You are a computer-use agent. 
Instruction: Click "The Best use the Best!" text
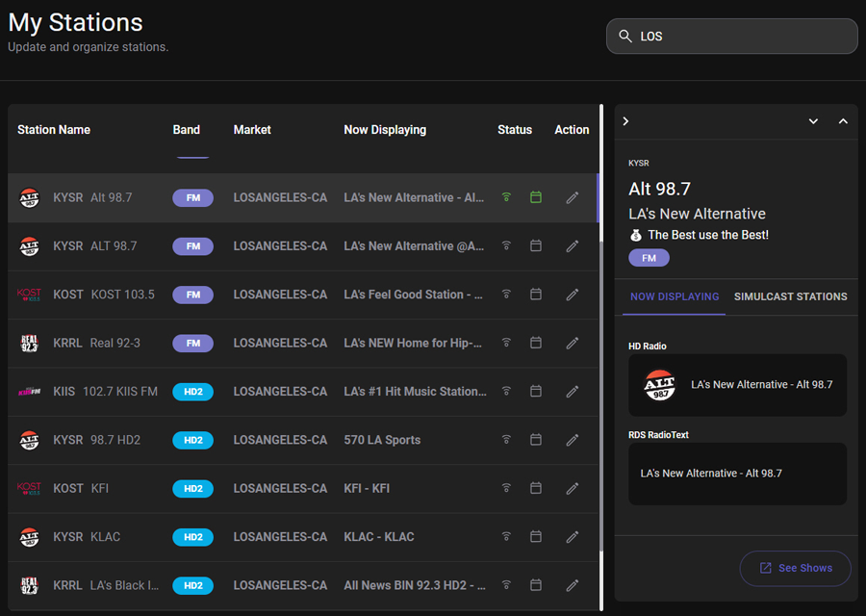click(708, 235)
